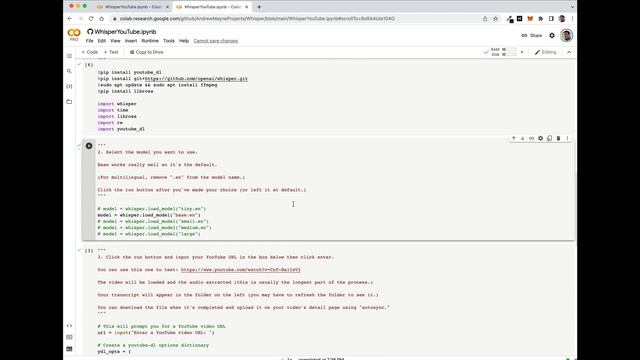The image size is (640, 360).
Task: Delete the selected cell with trash icon
Action: pyautogui.click(x=558, y=138)
